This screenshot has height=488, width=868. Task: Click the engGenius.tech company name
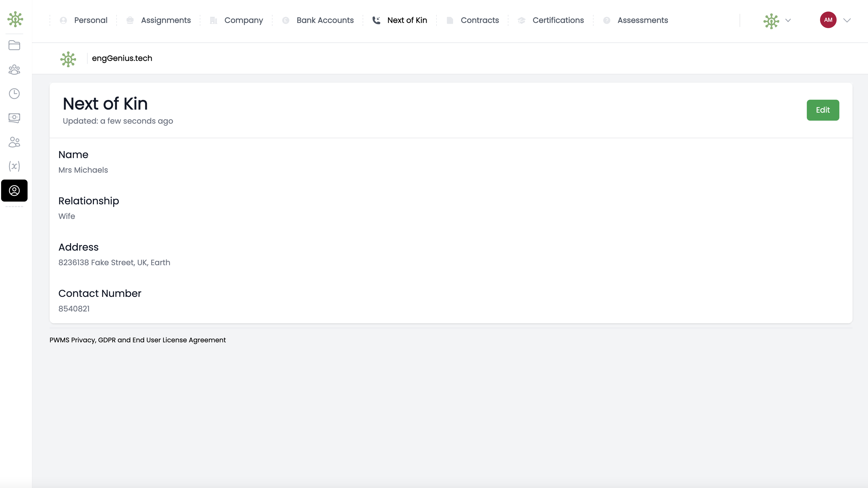[x=122, y=58]
